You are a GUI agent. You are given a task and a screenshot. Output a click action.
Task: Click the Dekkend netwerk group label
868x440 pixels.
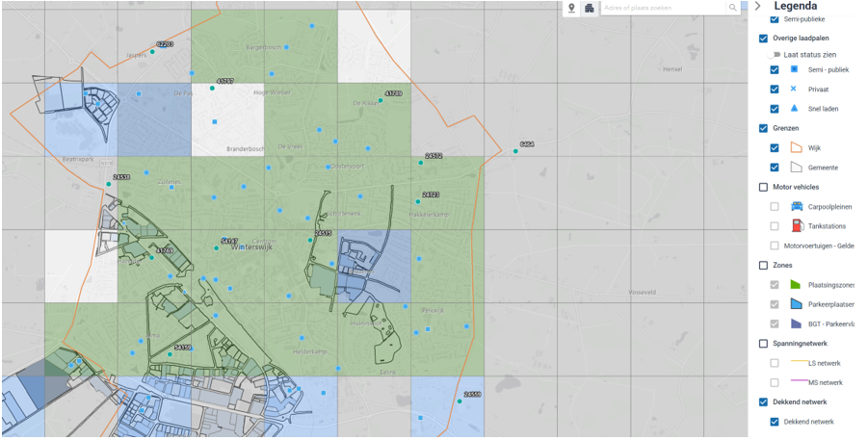[800, 402]
